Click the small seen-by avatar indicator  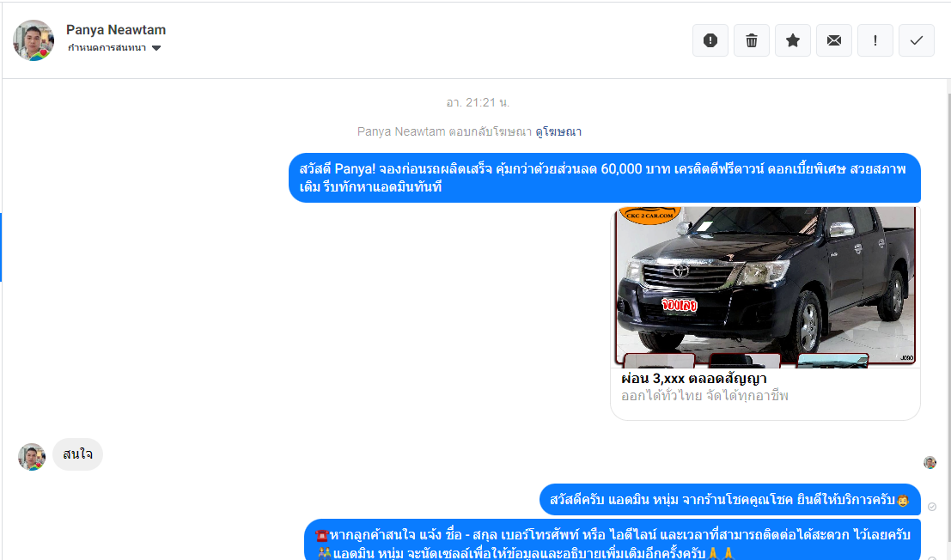pos(930,463)
